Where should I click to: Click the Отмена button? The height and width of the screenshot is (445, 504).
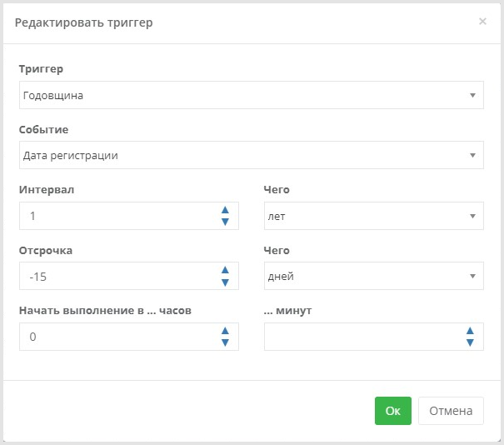451,411
